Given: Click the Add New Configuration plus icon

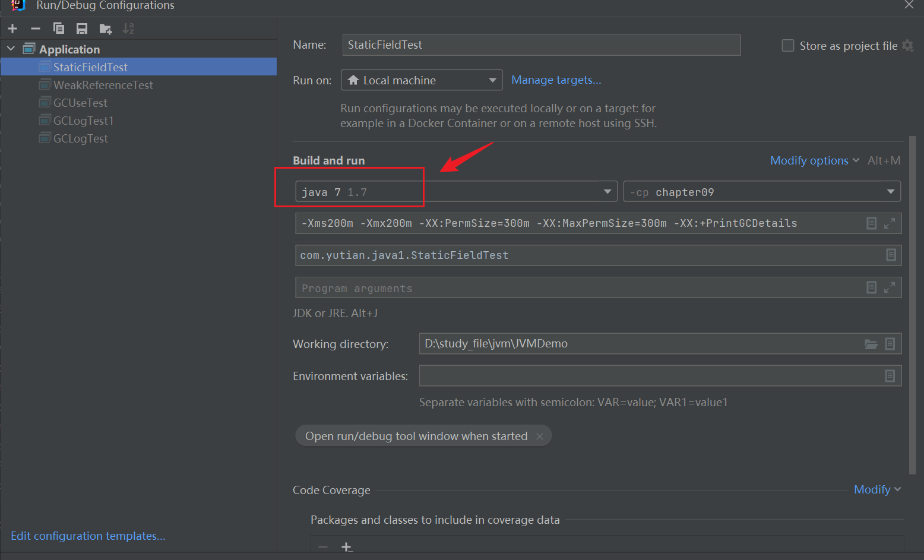Looking at the screenshot, I should coord(12,29).
